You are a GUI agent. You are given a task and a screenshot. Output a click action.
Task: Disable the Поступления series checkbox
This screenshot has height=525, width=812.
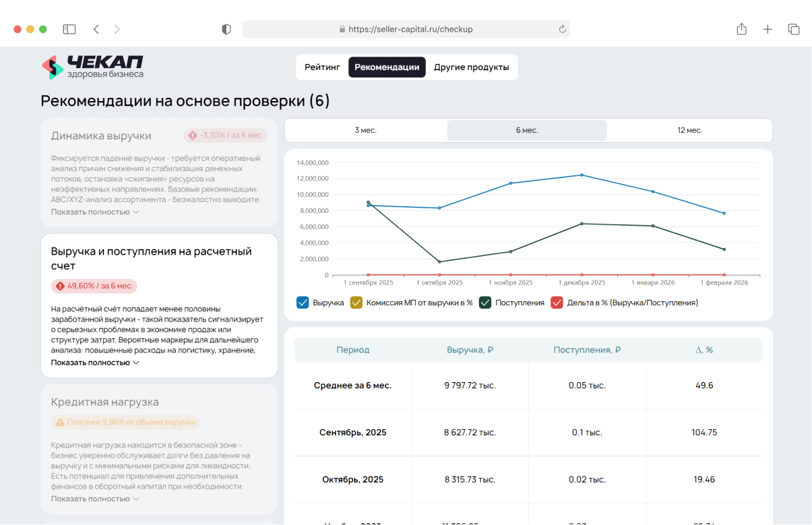[485, 303]
